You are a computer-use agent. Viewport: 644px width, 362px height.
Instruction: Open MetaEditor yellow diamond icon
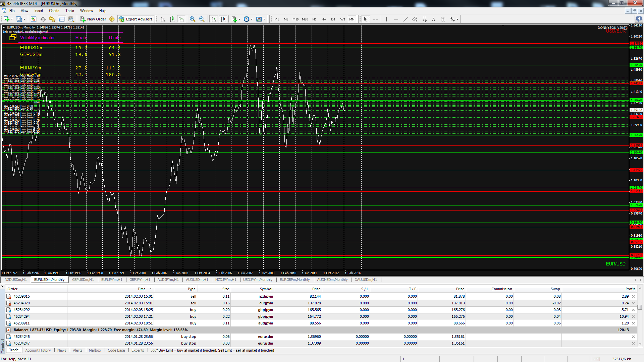[x=112, y=19]
